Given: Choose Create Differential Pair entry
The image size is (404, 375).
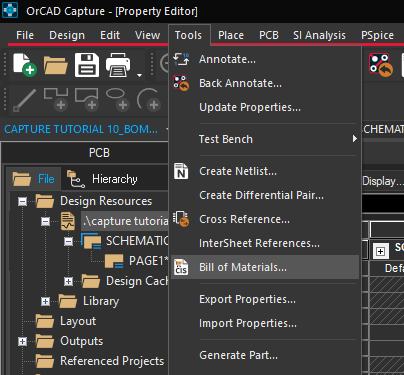Looking at the screenshot, I should pyautogui.click(x=265, y=195).
